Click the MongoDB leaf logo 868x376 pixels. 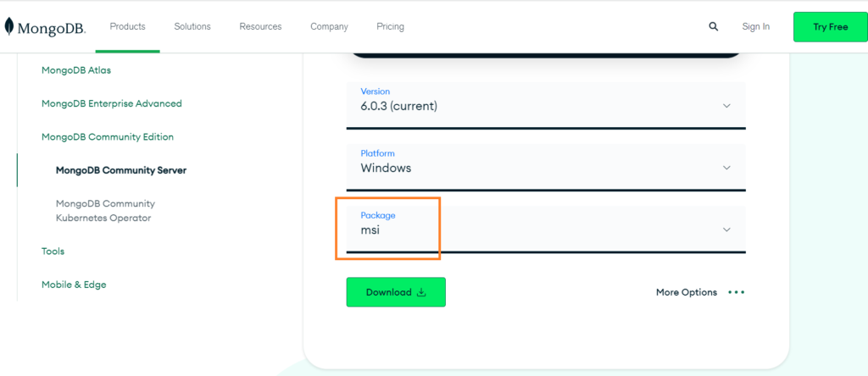pos(9,26)
